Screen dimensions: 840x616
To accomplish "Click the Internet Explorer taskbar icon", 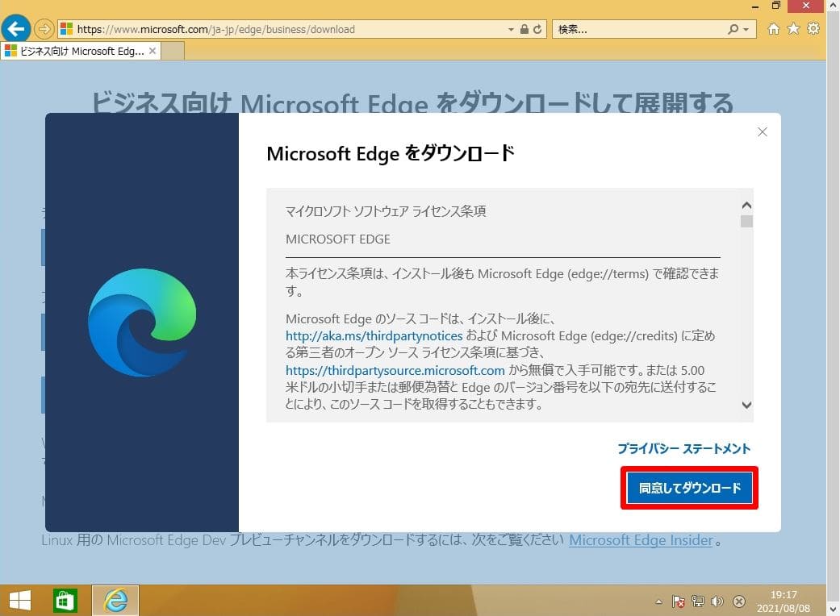I will click(115, 601).
